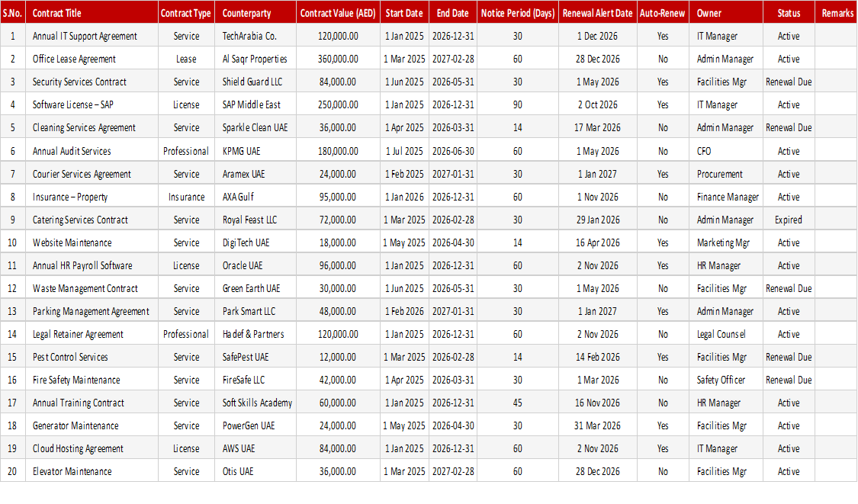Select the Royal Feast LLC cell

pyautogui.click(x=255, y=220)
